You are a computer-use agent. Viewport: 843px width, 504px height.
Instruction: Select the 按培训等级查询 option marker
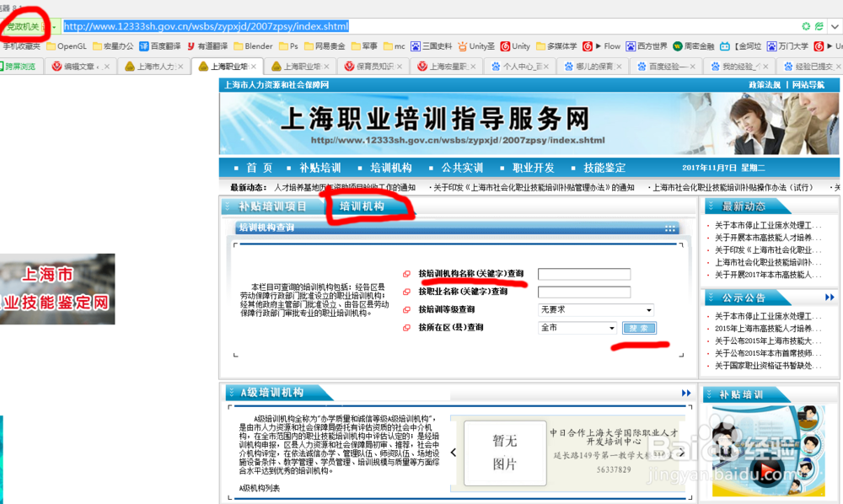405,310
